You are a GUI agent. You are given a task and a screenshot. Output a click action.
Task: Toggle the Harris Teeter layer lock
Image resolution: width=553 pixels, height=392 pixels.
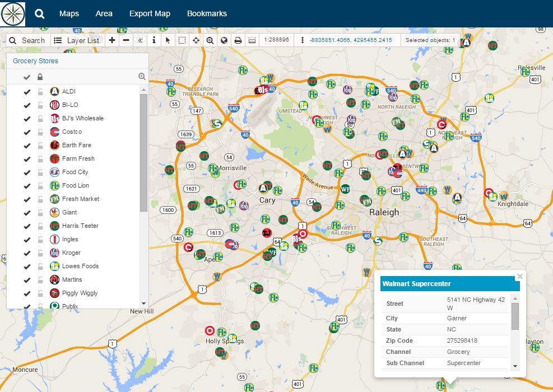40,226
